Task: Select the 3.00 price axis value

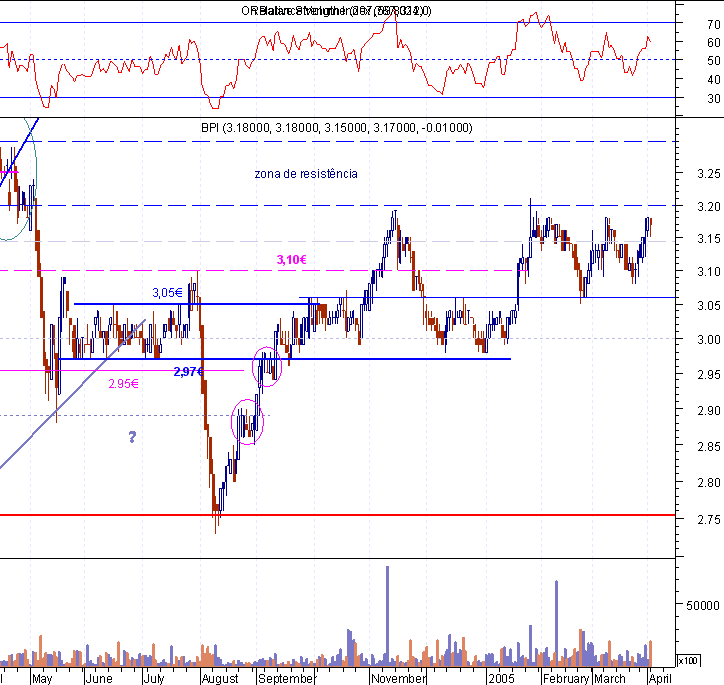Action: 708,339
